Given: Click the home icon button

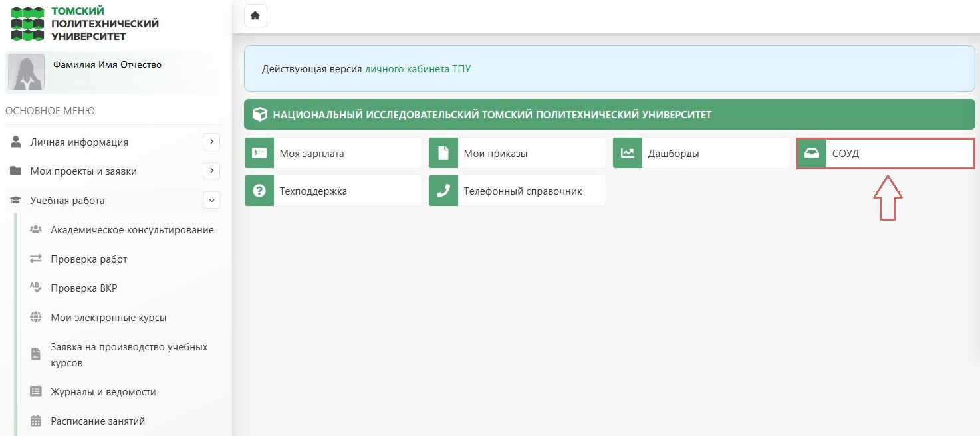Looking at the screenshot, I should coord(255,15).
